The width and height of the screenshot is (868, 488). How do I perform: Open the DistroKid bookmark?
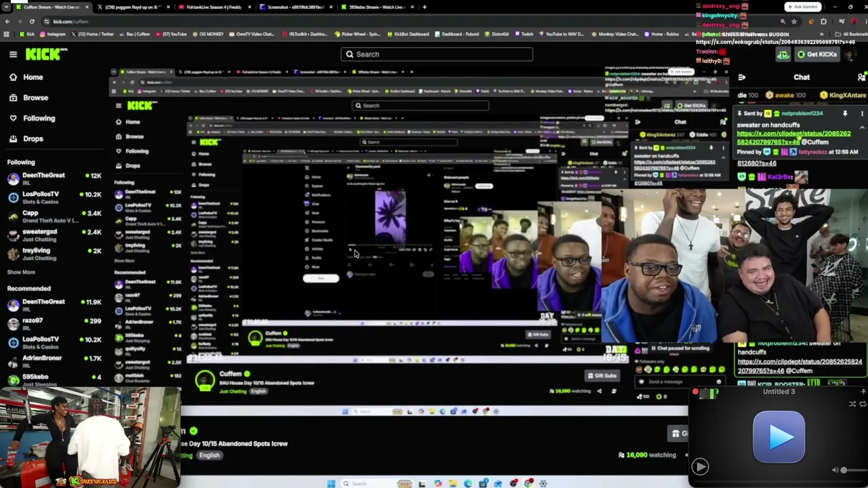(496, 34)
